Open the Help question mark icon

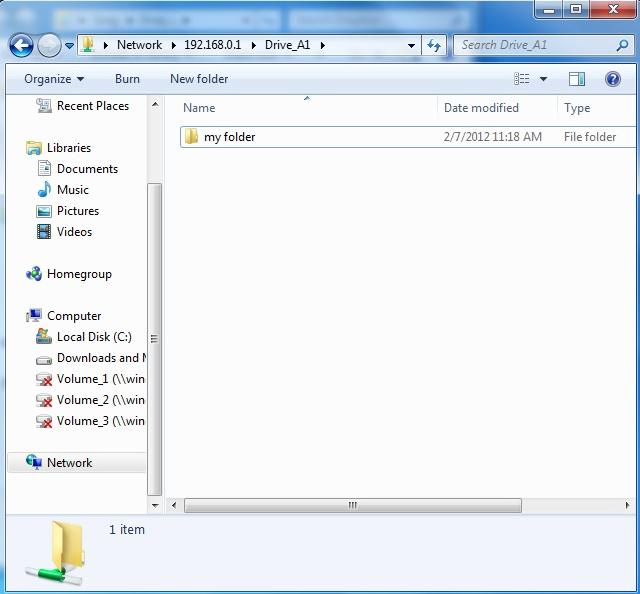pyautogui.click(x=613, y=79)
